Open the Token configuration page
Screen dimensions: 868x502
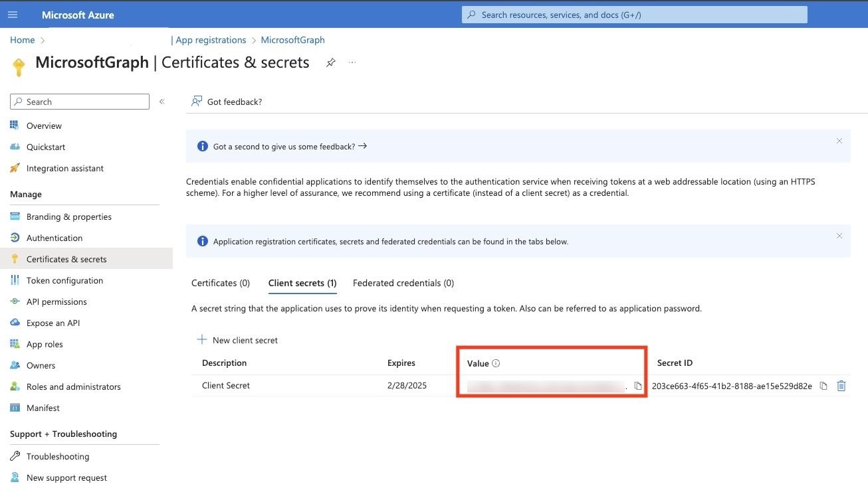click(x=64, y=280)
